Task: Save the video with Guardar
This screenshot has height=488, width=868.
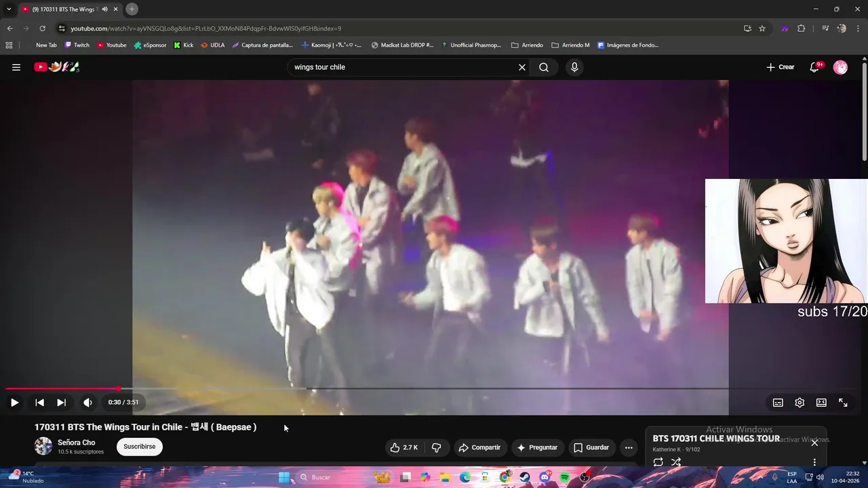Action: point(591,447)
